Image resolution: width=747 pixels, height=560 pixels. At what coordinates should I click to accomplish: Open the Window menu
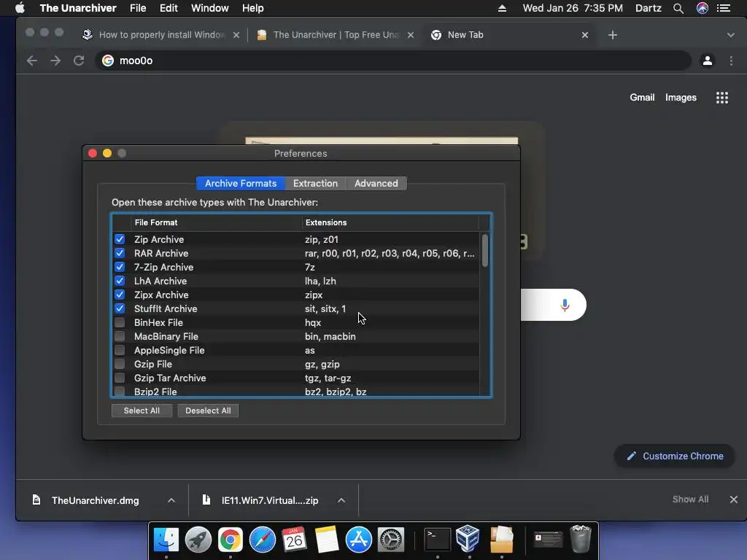(209, 8)
